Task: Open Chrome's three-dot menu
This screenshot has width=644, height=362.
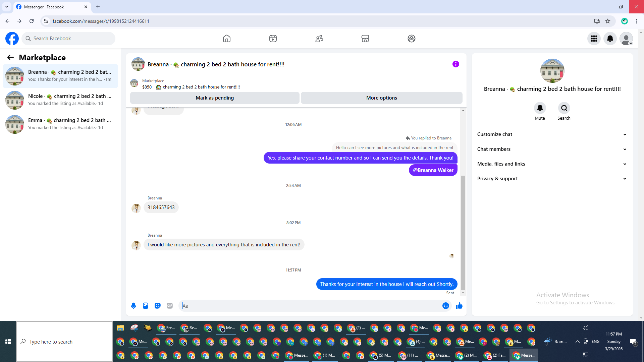Action: point(637,21)
